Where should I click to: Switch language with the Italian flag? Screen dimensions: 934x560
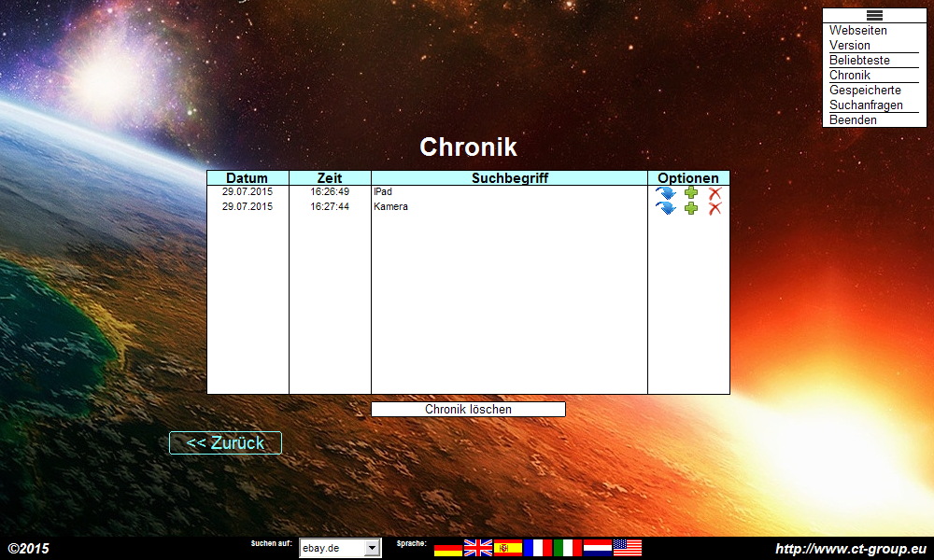click(567, 548)
